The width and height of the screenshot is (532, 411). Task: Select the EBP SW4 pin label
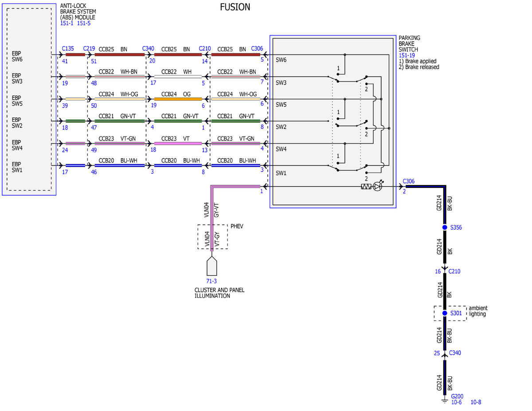coord(17,145)
